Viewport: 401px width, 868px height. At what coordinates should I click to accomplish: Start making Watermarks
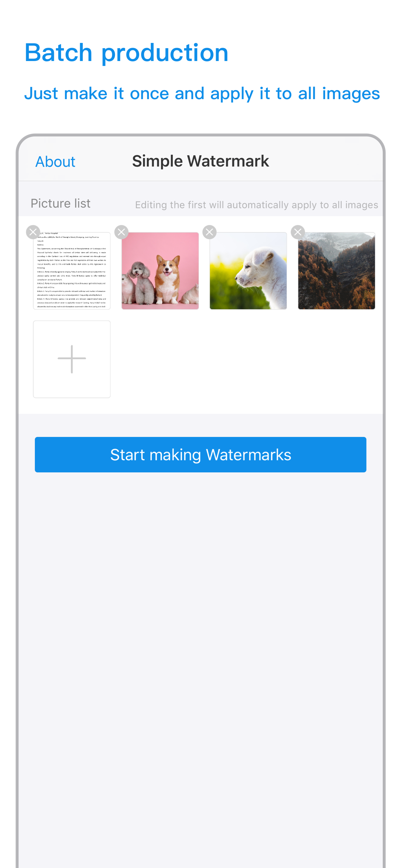pos(200,455)
